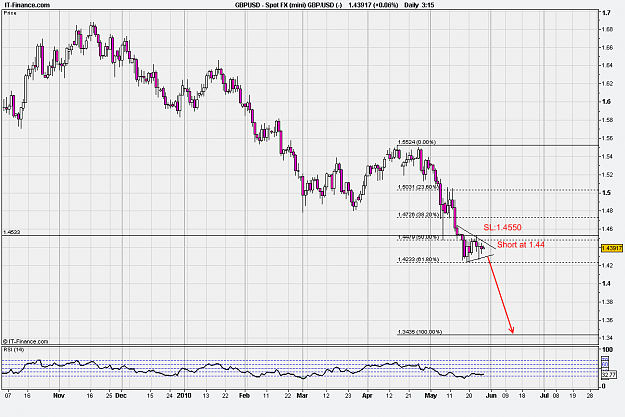This screenshot has width=625, height=417.
Task: Click the 1.6 price axis label
Action: (606, 102)
